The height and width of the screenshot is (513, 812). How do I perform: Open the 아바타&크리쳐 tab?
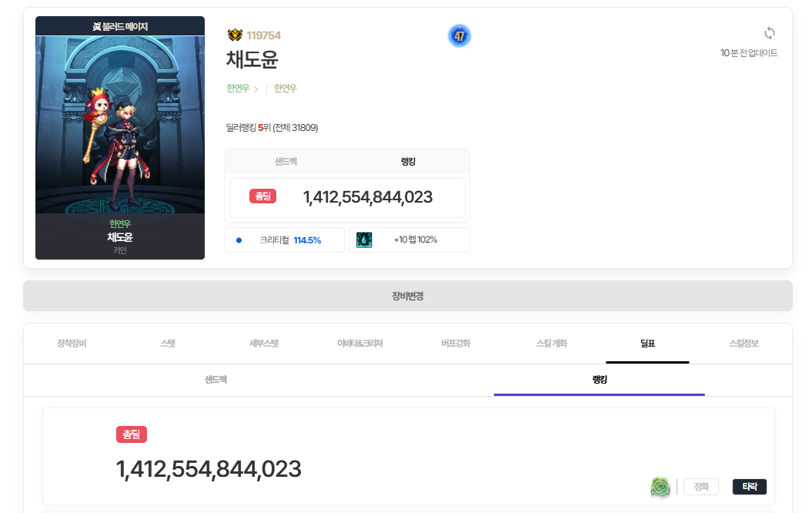click(x=359, y=344)
